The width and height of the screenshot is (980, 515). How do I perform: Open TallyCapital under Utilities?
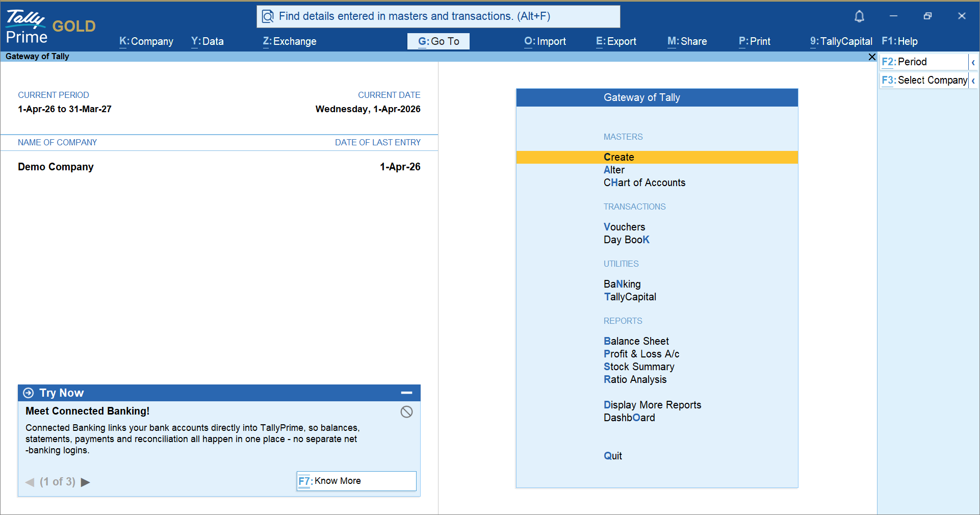coord(630,297)
